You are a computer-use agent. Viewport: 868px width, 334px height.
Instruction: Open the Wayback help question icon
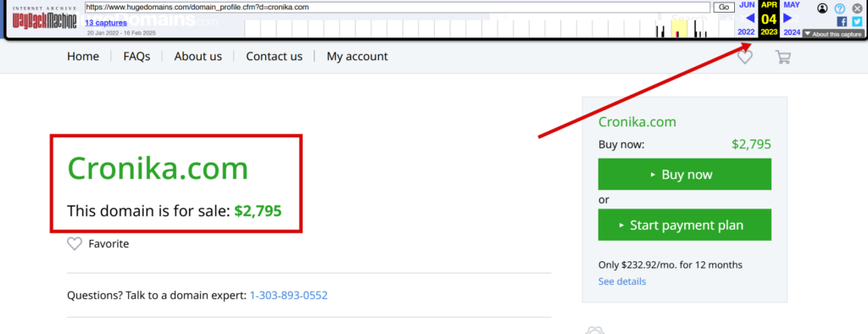pyautogui.click(x=840, y=8)
